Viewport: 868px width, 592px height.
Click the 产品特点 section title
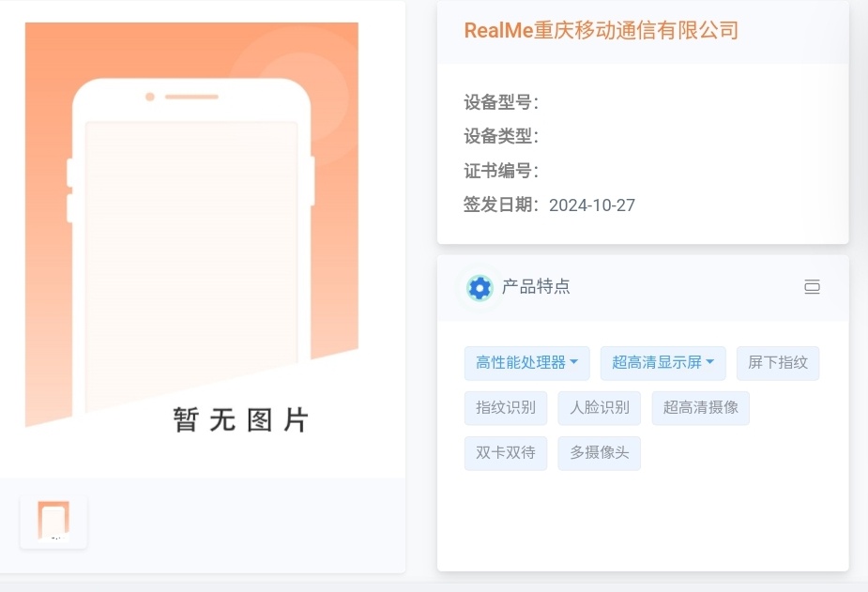click(536, 286)
